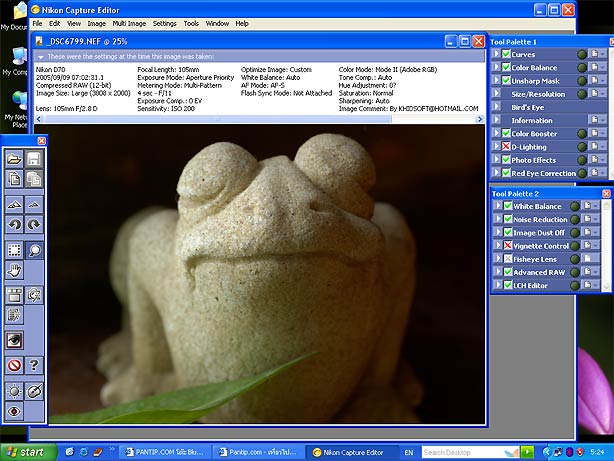
Task: Expand the Size/Resolution section
Action: 496,94
